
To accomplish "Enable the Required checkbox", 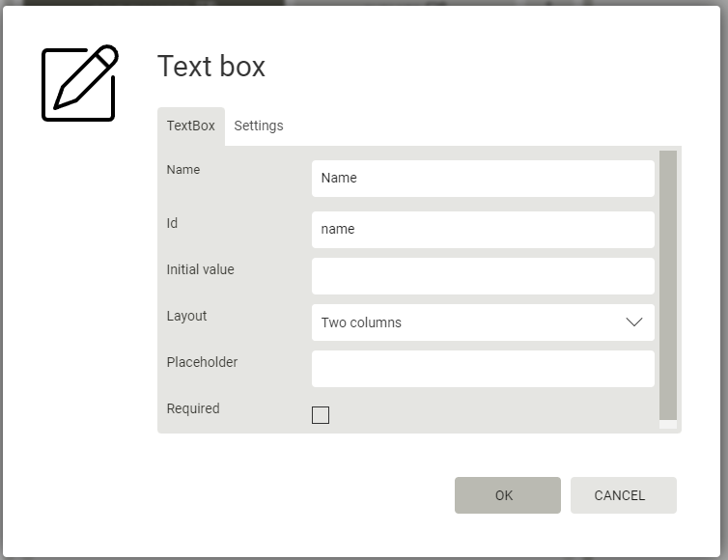I will 321,415.
